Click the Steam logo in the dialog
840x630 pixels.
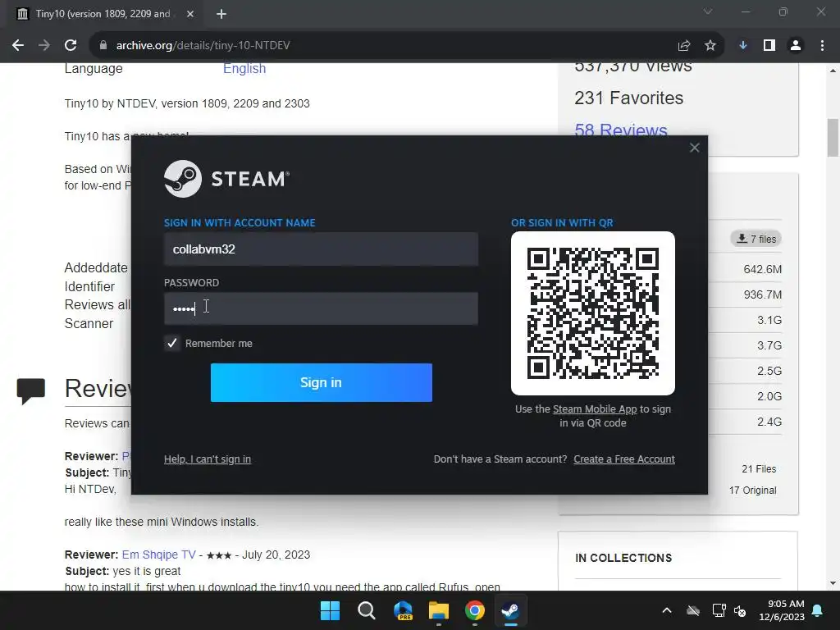(x=226, y=178)
